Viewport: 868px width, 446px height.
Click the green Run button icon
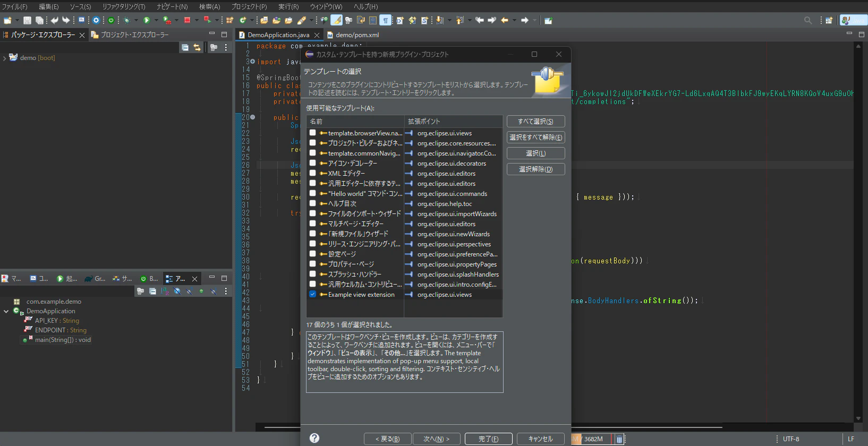[x=147, y=20]
